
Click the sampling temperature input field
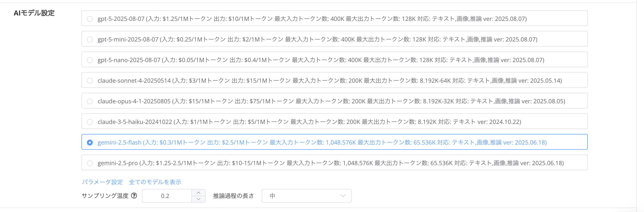(166, 196)
